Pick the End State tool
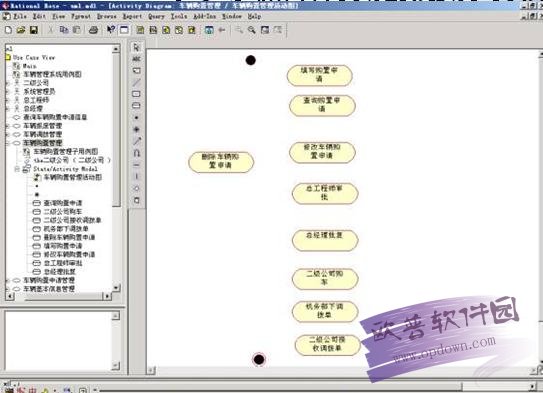Viewport: 543px width, 393px height. tap(136, 129)
